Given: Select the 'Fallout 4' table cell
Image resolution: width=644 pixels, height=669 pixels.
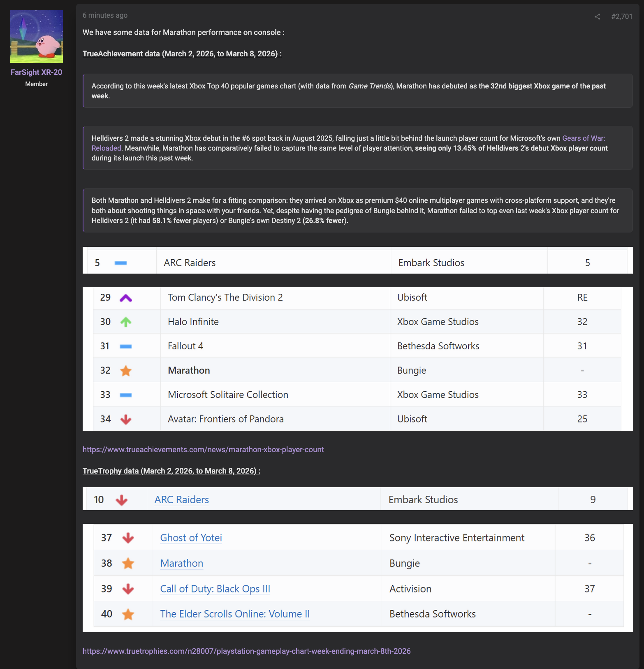Looking at the screenshot, I should (x=275, y=346).
